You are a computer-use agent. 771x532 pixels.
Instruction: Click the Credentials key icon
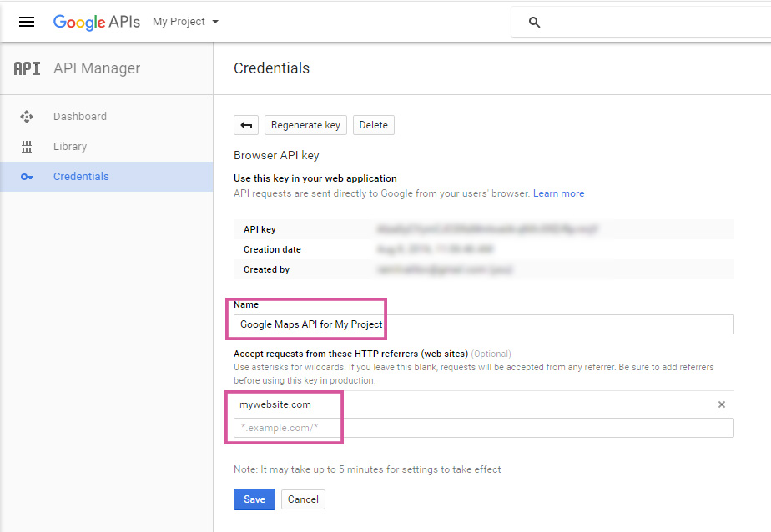pos(27,177)
